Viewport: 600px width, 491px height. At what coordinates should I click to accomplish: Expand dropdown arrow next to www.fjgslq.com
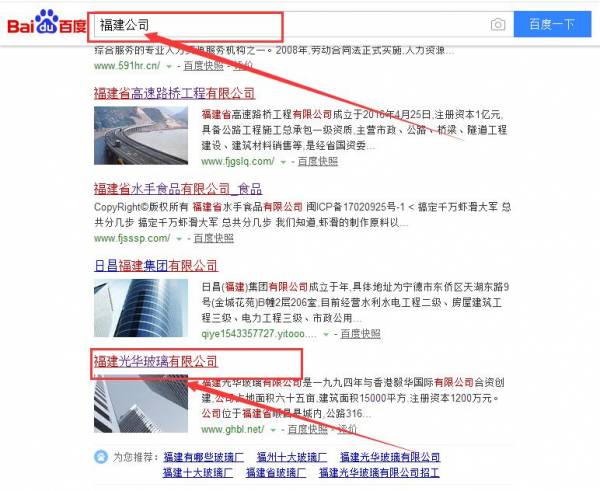click(x=283, y=162)
